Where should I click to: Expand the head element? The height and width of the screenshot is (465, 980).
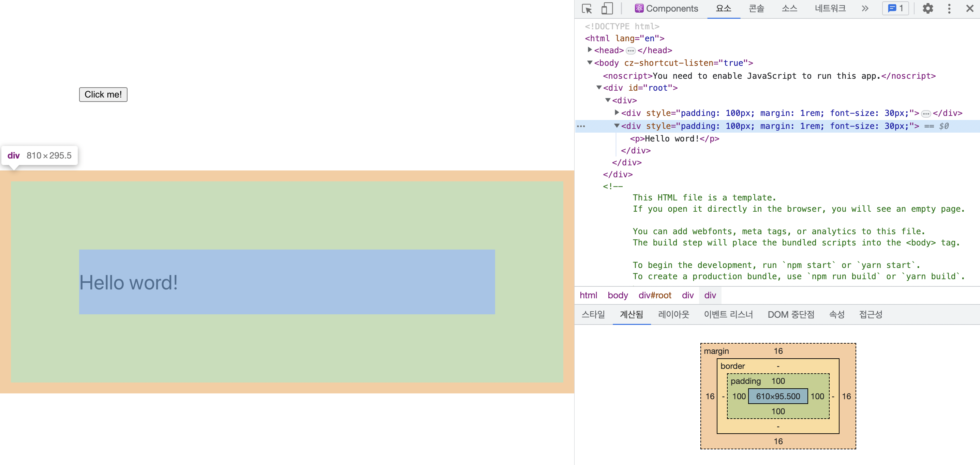point(589,50)
